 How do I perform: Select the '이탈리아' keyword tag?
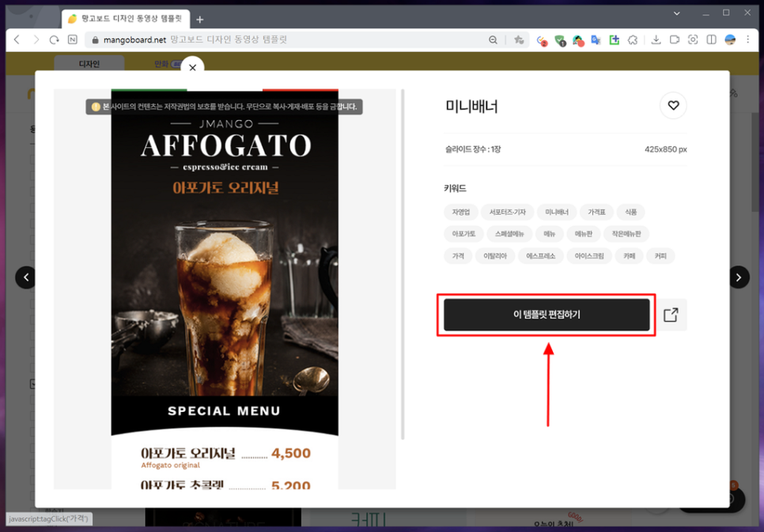(494, 256)
